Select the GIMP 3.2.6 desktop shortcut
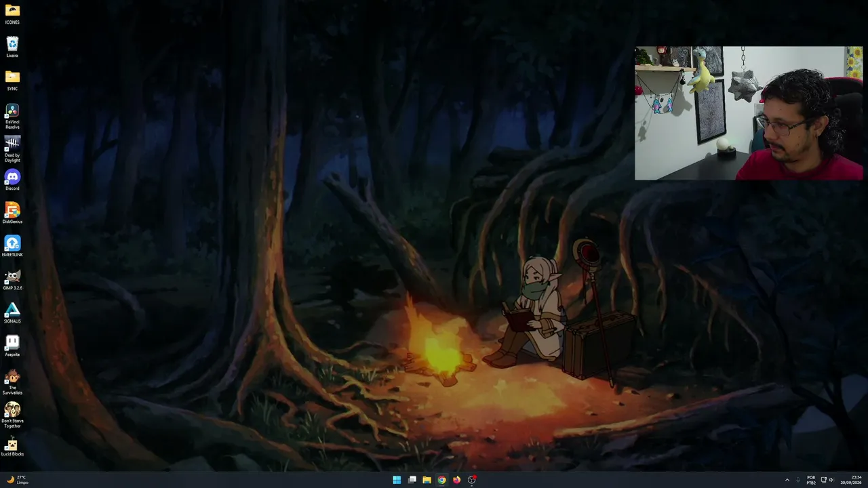 pyautogui.click(x=12, y=280)
